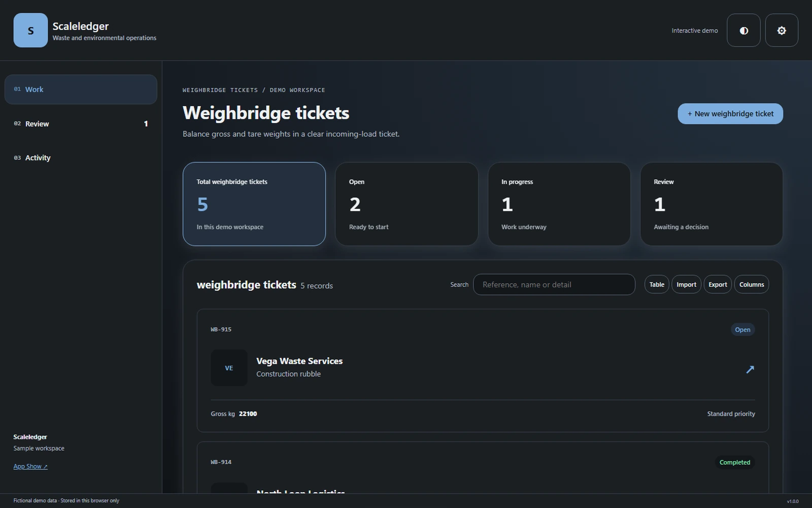This screenshot has height=508, width=812.
Task: Open the Columns chooser
Action: 752,284
